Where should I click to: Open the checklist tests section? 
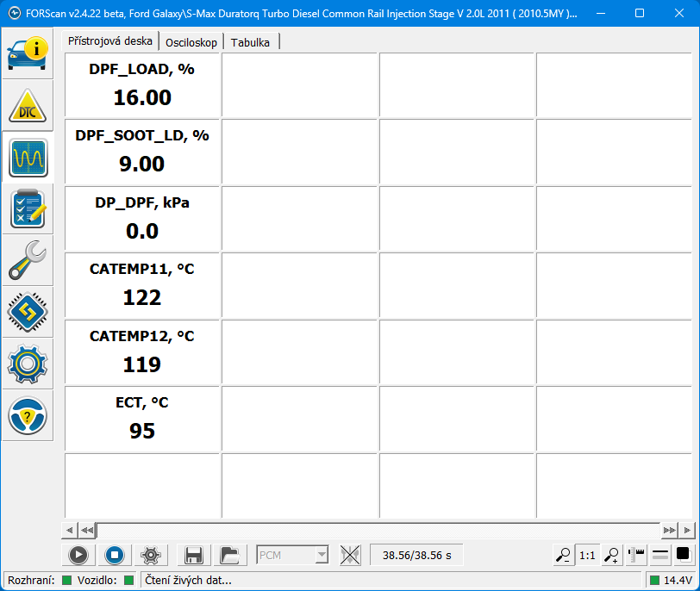(28, 208)
